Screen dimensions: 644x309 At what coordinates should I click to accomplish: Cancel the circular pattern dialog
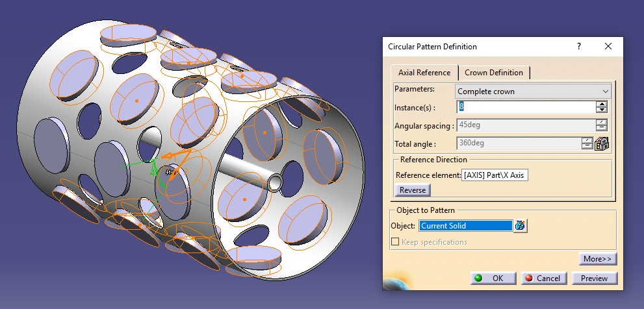(x=544, y=278)
